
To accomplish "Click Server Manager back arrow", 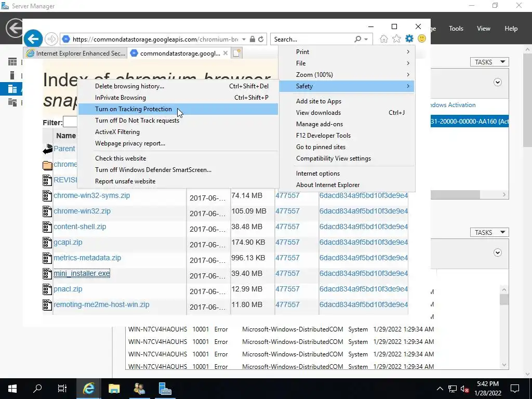I will tap(14, 28).
